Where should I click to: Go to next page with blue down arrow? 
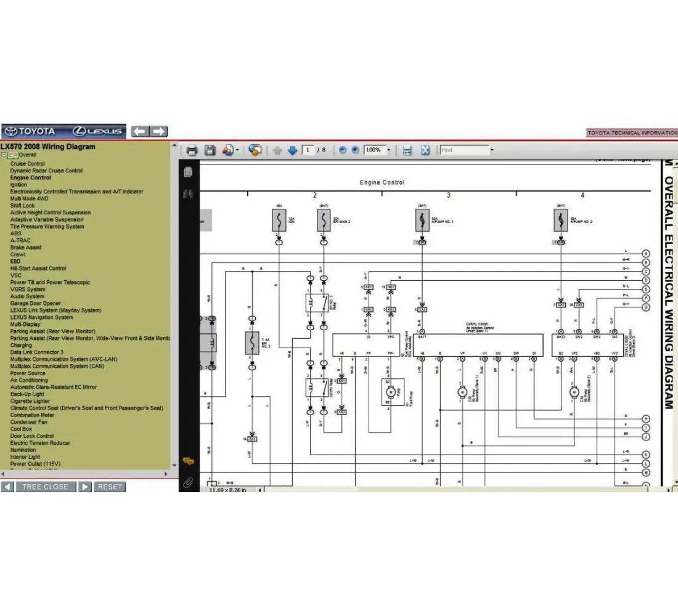coord(292,150)
